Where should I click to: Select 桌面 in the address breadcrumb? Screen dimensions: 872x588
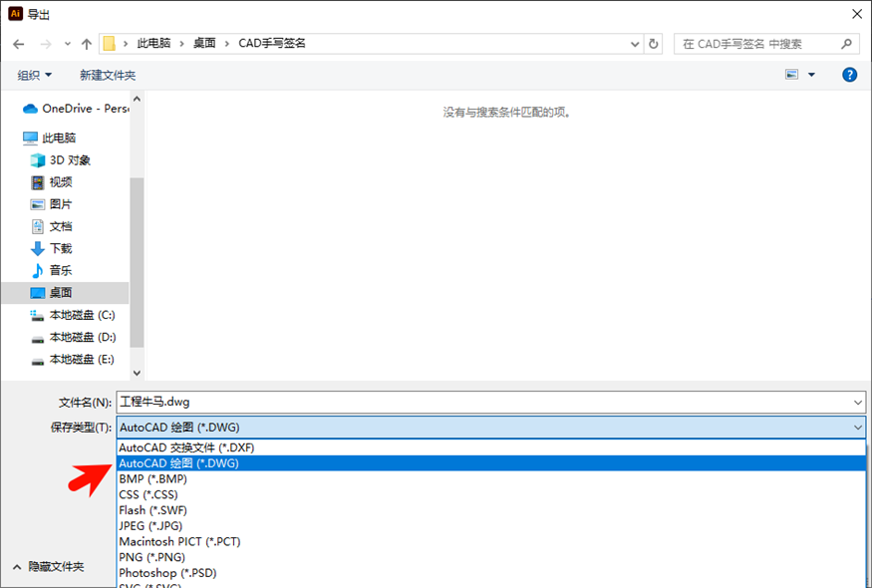pos(204,44)
